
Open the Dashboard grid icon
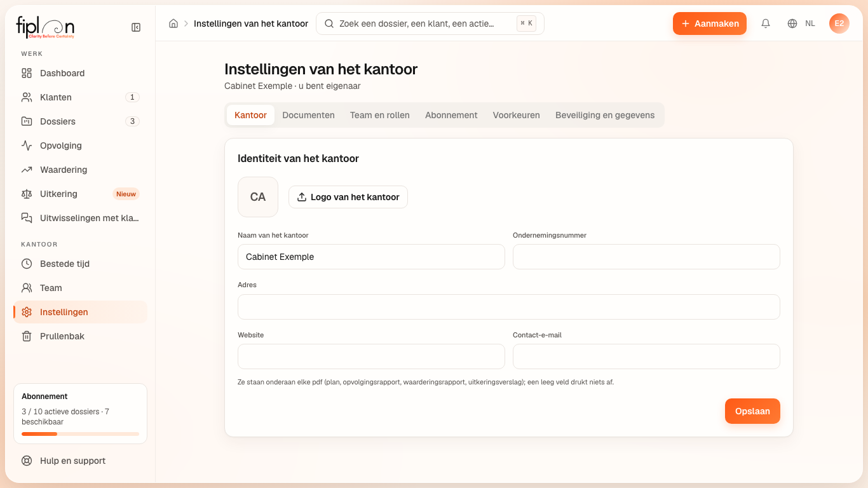pyautogui.click(x=27, y=73)
